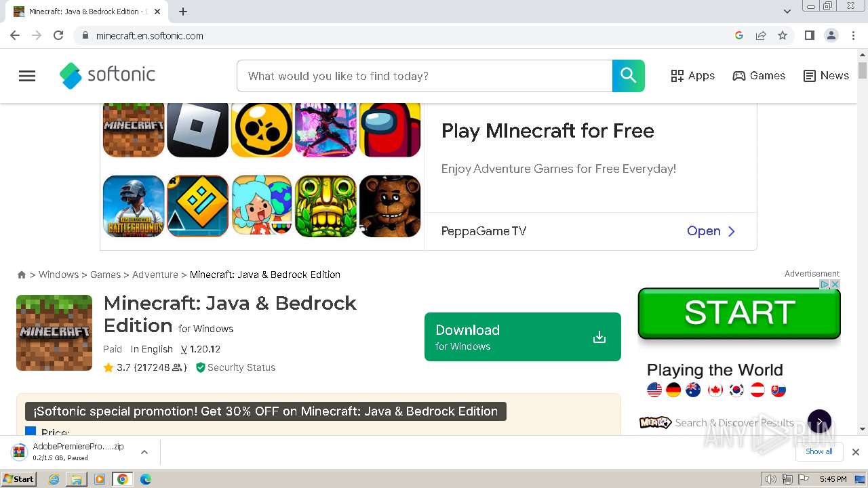Open the Chrome profile icon
Screen dimensions: 868x488
click(x=831, y=35)
